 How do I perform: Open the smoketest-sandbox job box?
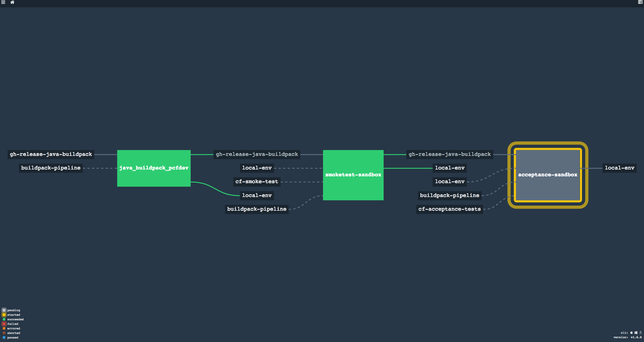(x=353, y=175)
